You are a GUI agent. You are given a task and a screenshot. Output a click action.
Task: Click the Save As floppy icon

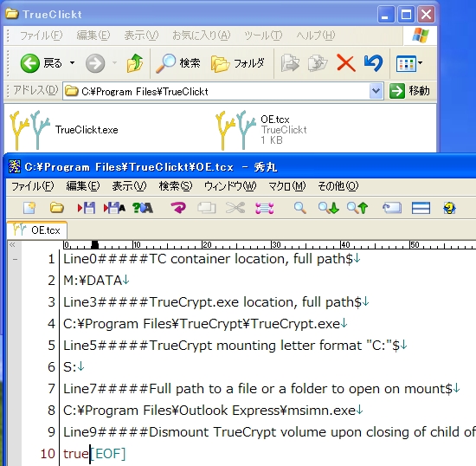click(x=114, y=208)
